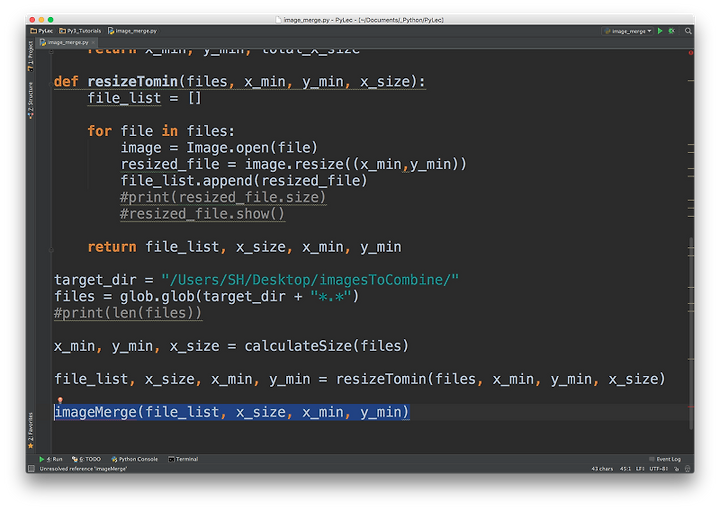The image size is (720, 510).
Task: Click the file_list.append(resized_file) line
Action: point(244,180)
